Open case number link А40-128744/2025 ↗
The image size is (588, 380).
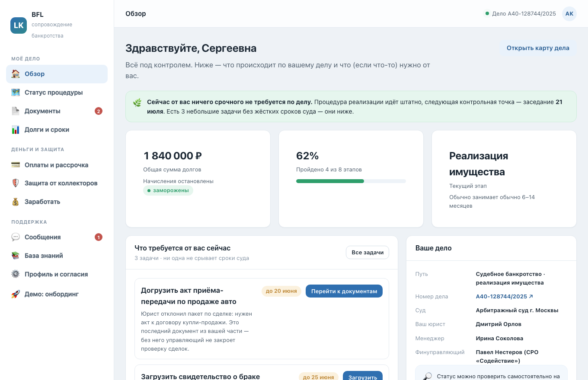coord(505,296)
